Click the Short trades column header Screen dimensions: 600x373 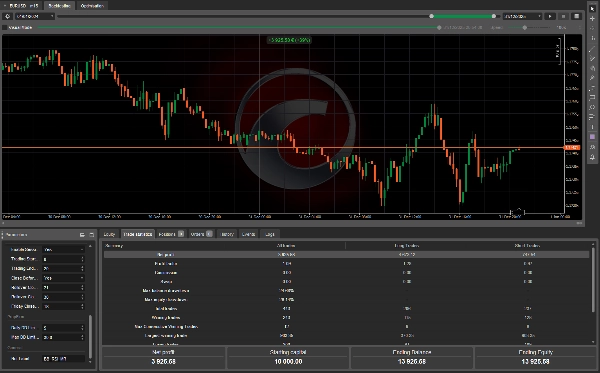527,246
